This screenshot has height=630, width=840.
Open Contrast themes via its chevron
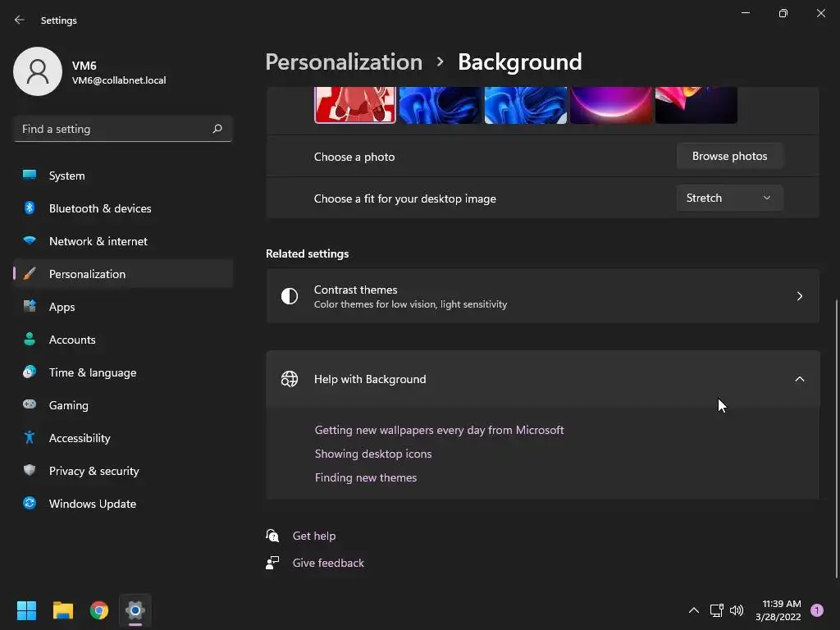pos(799,296)
